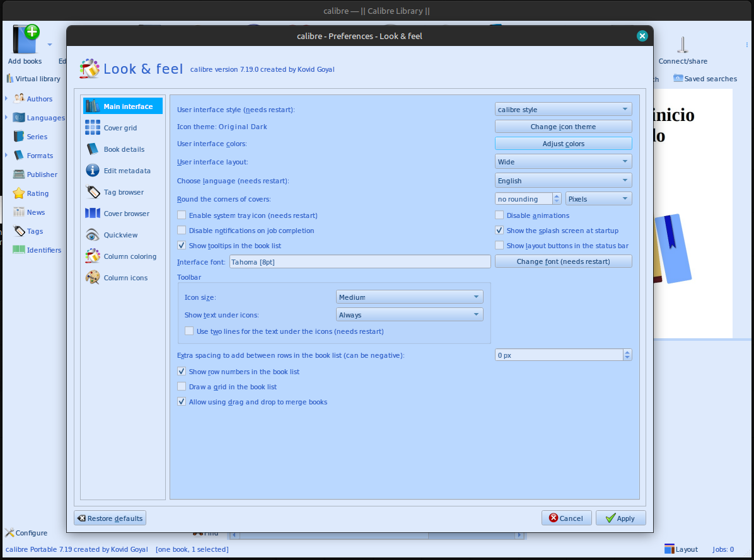Click the Look & feel header icon
The image size is (754, 560).
coord(90,69)
